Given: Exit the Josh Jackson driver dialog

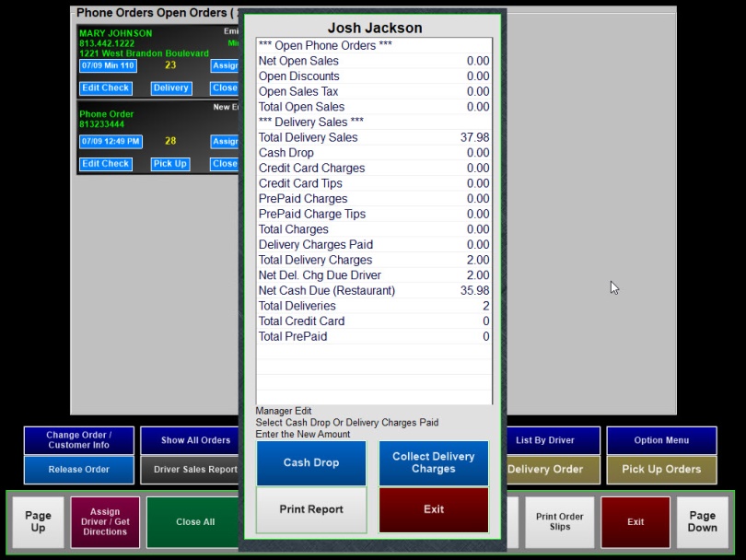Looking at the screenshot, I should pos(433,509).
